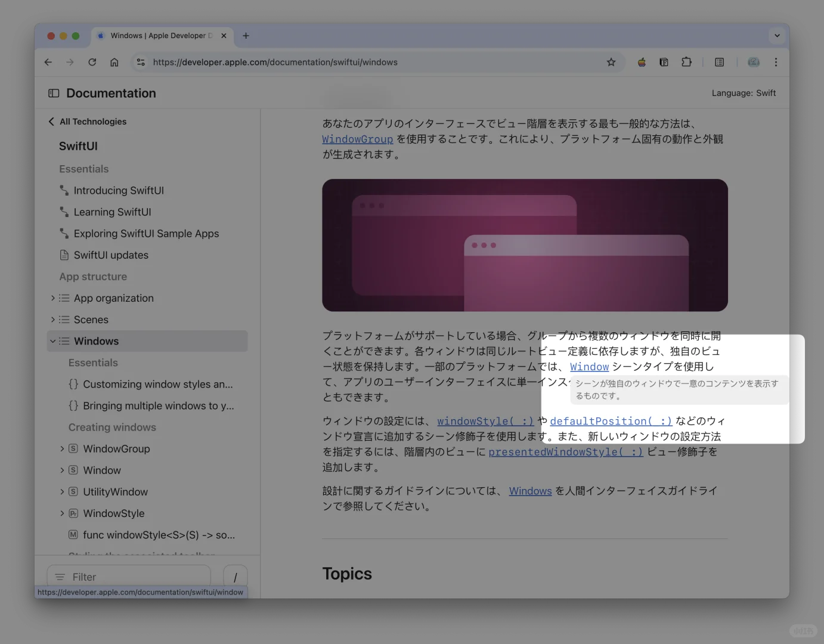Image resolution: width=824 pixels, height=644 pixels.
Task: Toggle the documentation sidebar icon
Action: click(x=54, y=93)
